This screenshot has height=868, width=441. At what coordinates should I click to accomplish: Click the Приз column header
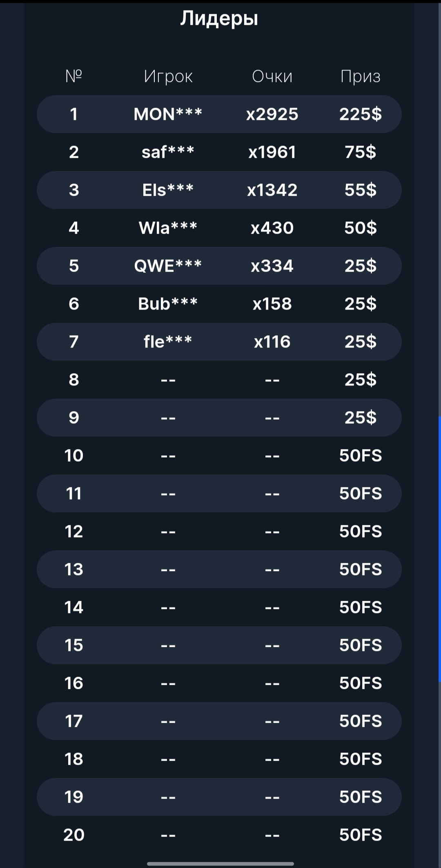click(361, 76)
